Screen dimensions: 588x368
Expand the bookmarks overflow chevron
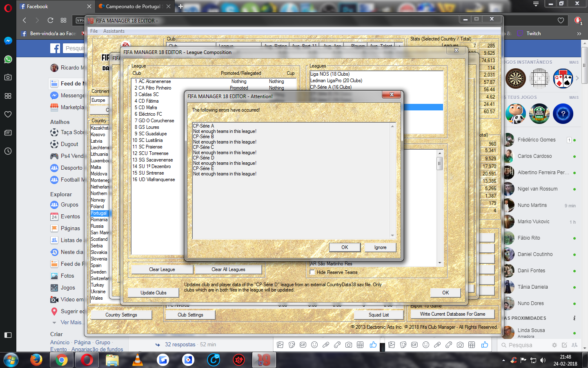(x=579, y=34)
